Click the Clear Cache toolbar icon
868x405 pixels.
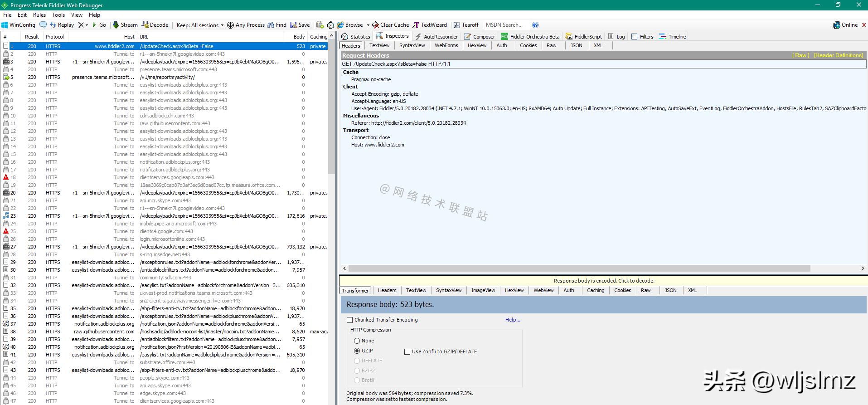390,25
